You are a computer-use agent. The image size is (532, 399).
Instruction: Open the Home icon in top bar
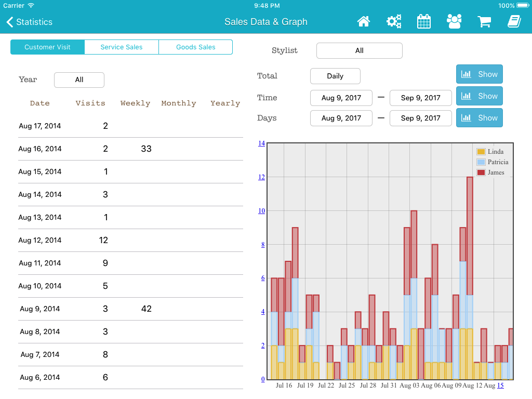(364, 22)
